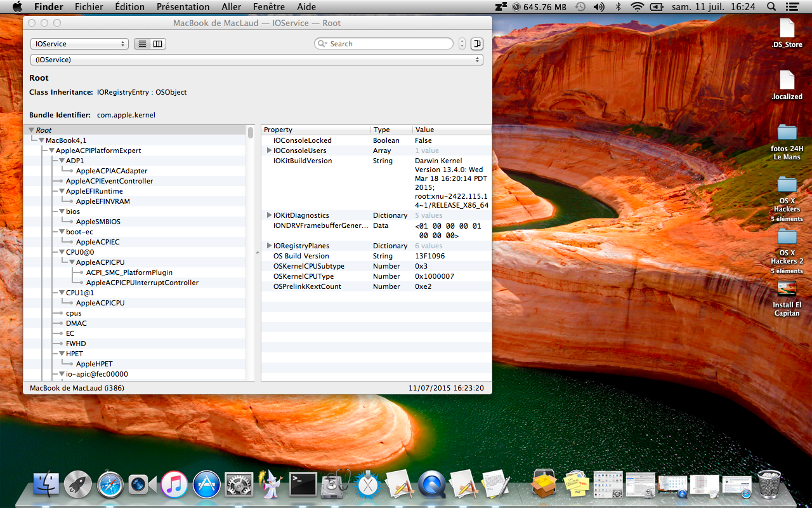Viewport: 812px width, 508px height.
Task: Expand the IOKitDiagnostics dictionary
Action: coord(270,215)
